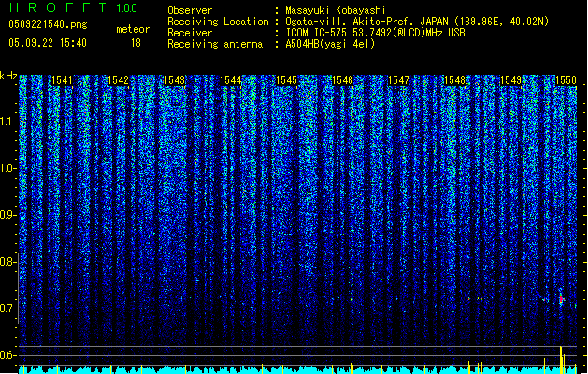This screenshot has width=588, height=374.
Task: Click the Receiving Location label
Action: click(218, 22)
